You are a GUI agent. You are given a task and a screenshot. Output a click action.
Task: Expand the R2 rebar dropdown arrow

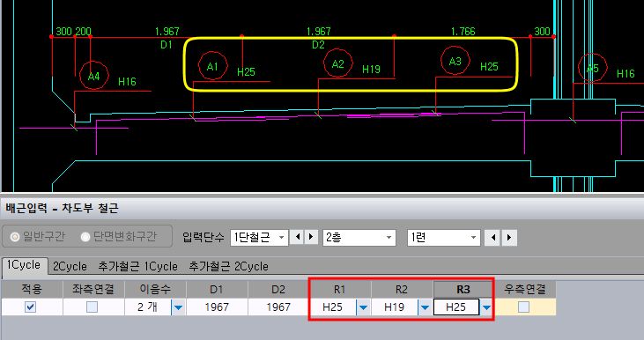coord(425,307)
